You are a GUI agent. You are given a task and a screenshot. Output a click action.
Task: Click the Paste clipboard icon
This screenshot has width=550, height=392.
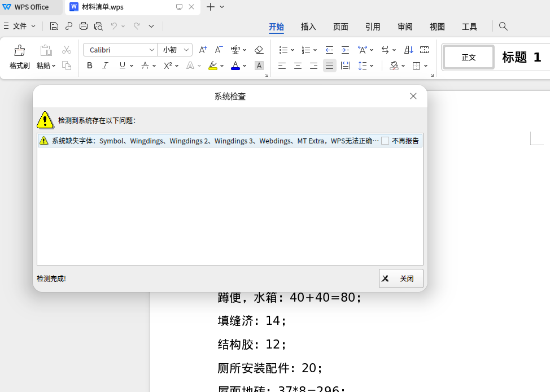(46, 50)
